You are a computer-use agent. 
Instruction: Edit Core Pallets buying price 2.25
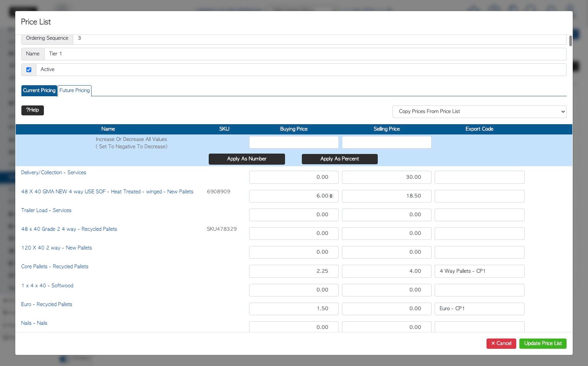coord(294,271)
